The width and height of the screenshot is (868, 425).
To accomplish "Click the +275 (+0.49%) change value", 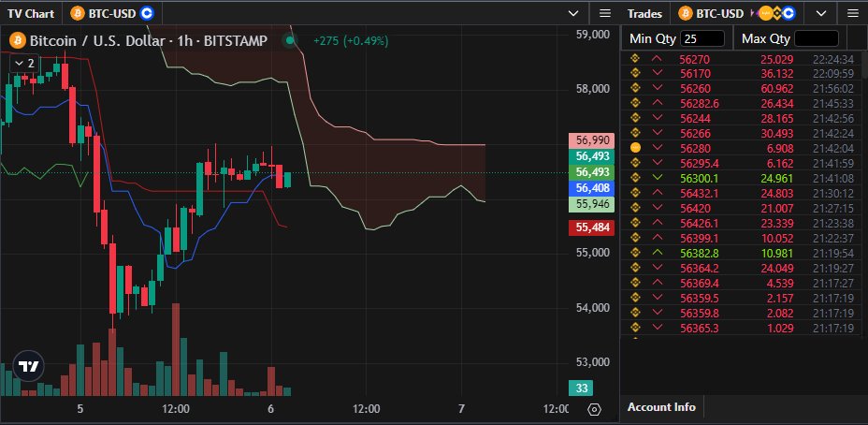I will coord(351,40).
